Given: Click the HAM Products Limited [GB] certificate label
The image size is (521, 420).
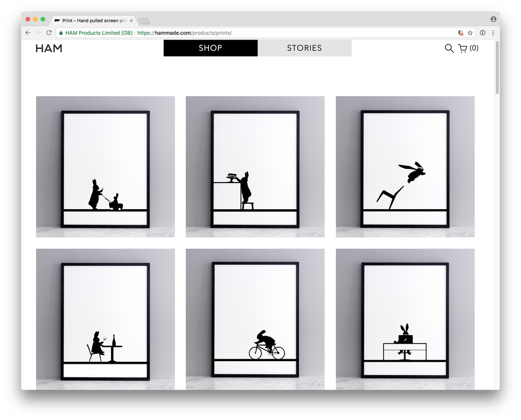Looking at the screenshot, I should 98,33.
